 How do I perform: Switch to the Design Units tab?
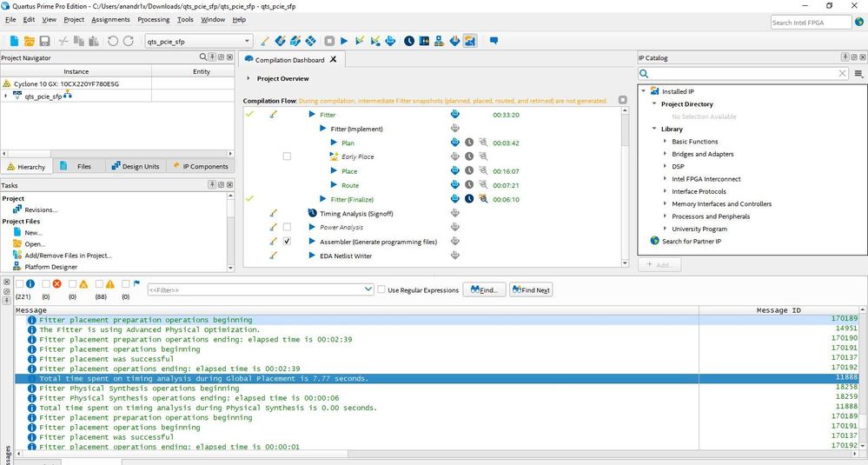click(x=134, y=166)
